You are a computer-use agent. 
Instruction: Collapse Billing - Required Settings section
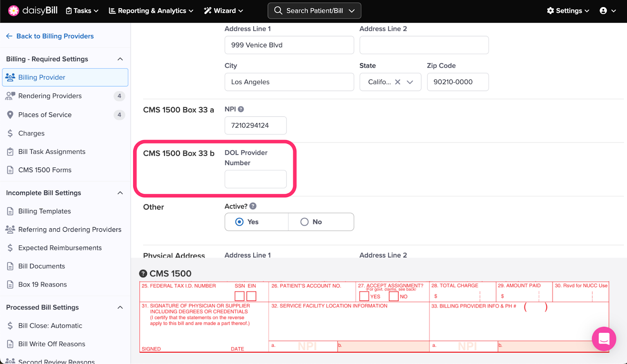(120, 59)
